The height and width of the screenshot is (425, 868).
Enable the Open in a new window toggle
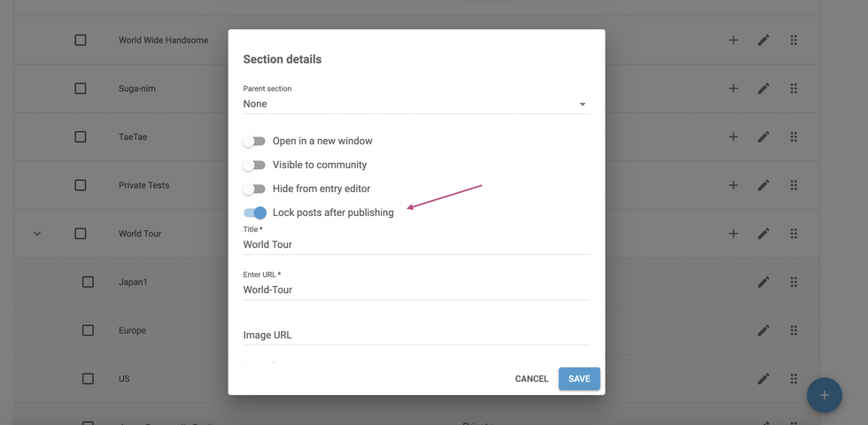pos(254,141)
